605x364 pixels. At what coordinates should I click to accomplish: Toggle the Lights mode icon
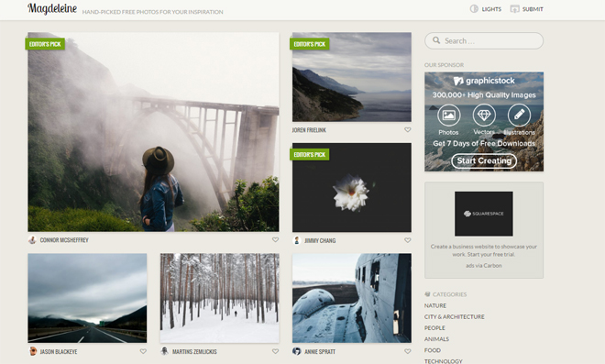point(474,9)
